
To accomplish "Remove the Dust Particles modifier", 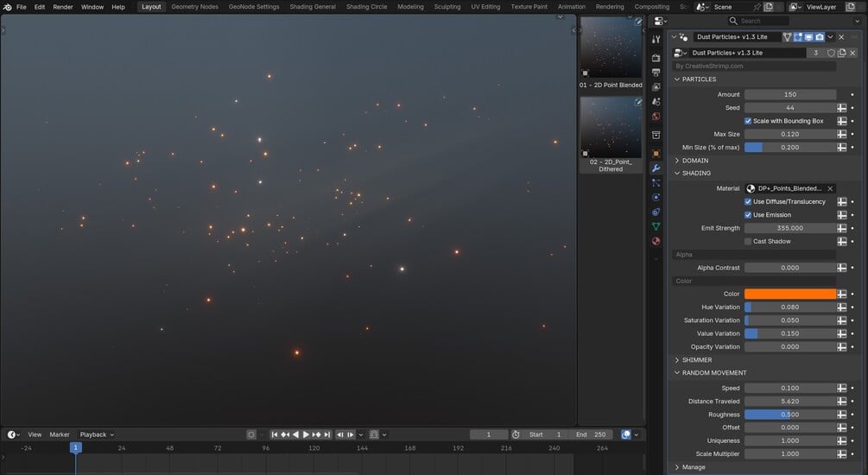I will 841,37.
